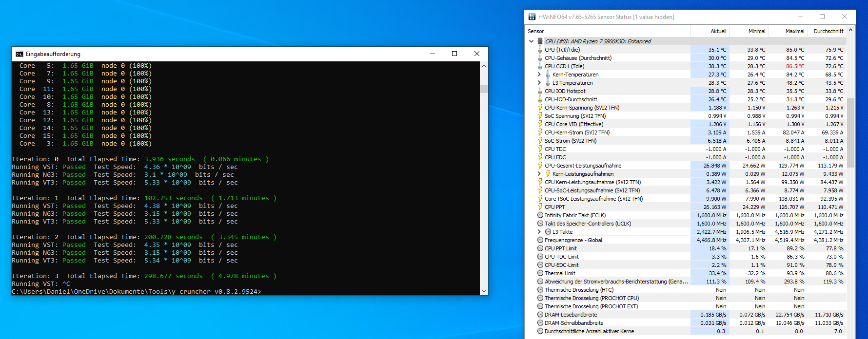Click 'Iteration: 1' elapsed time line in console
Viewport: 868px width, 339px height.
pos(144,198)
